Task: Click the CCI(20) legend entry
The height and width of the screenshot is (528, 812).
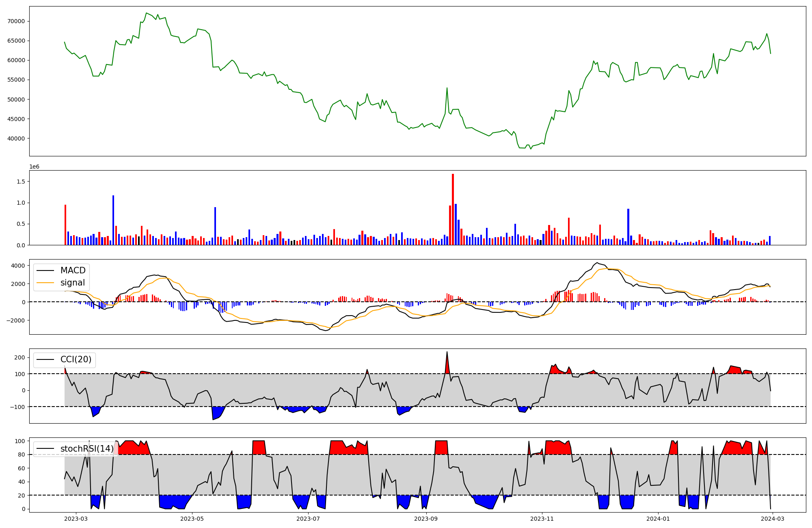Action: (76, 359)
